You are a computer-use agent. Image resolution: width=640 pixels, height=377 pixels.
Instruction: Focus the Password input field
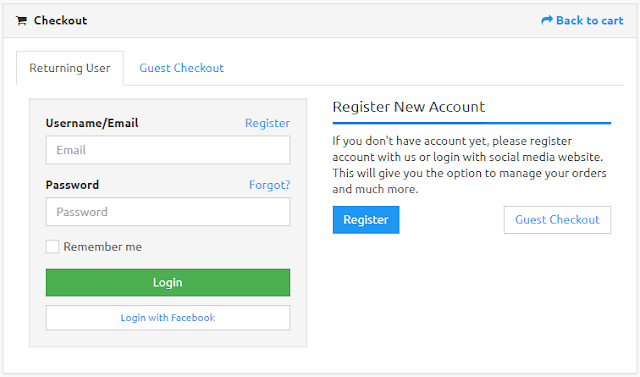point(168,212)
